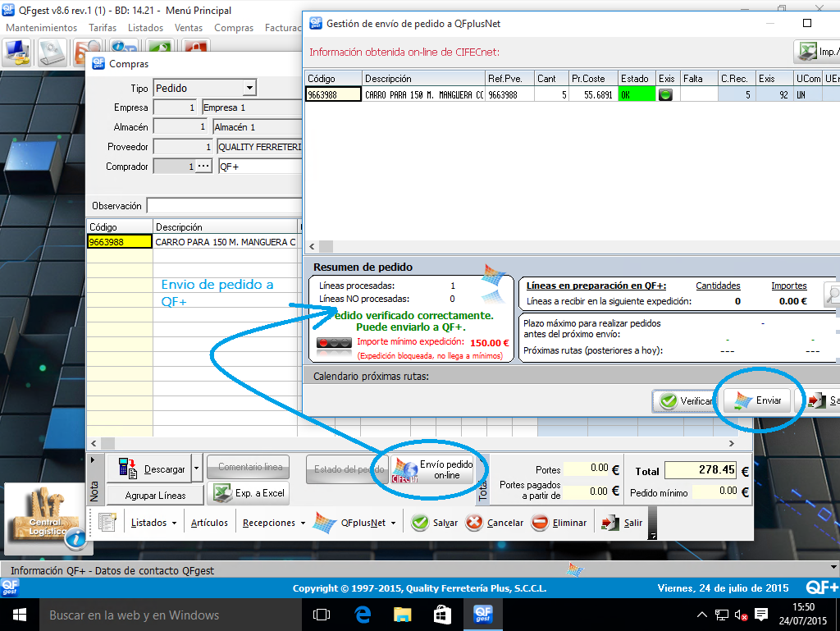
Task: Open the Tarifas menu
Action: click(x=103, y=27)
